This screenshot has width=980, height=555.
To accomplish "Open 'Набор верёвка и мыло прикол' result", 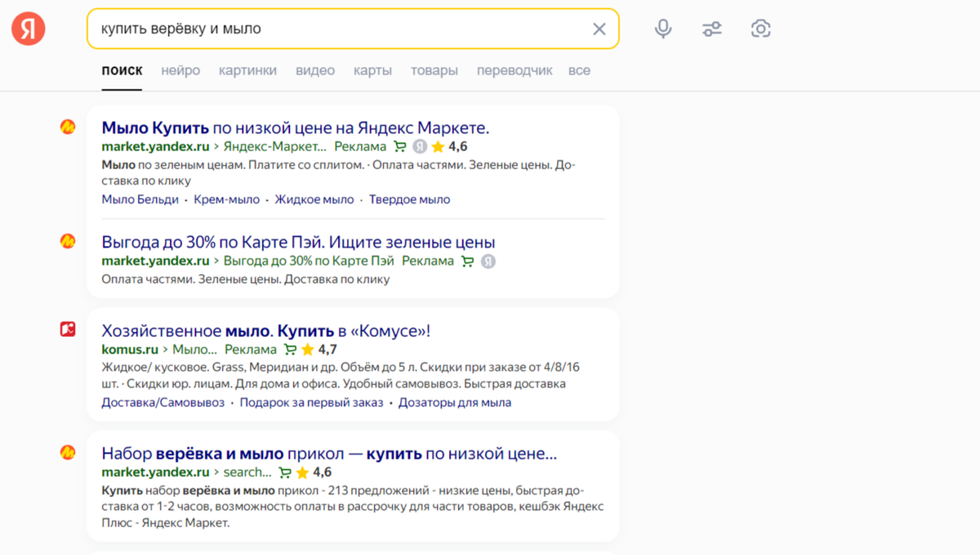I will 329,454.
